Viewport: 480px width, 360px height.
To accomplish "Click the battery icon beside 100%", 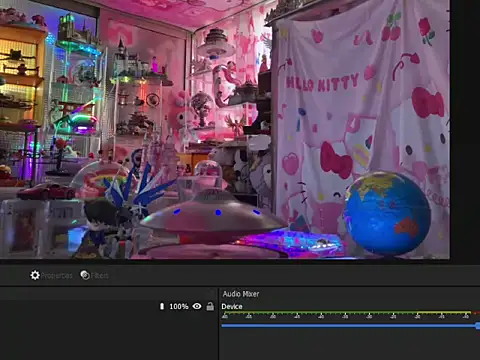I will coord(162,306).
